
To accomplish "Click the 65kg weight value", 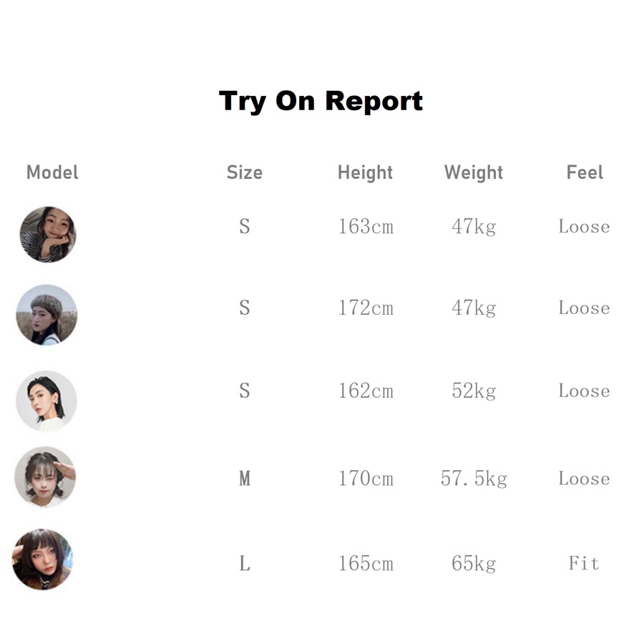I will coord(474,564).
